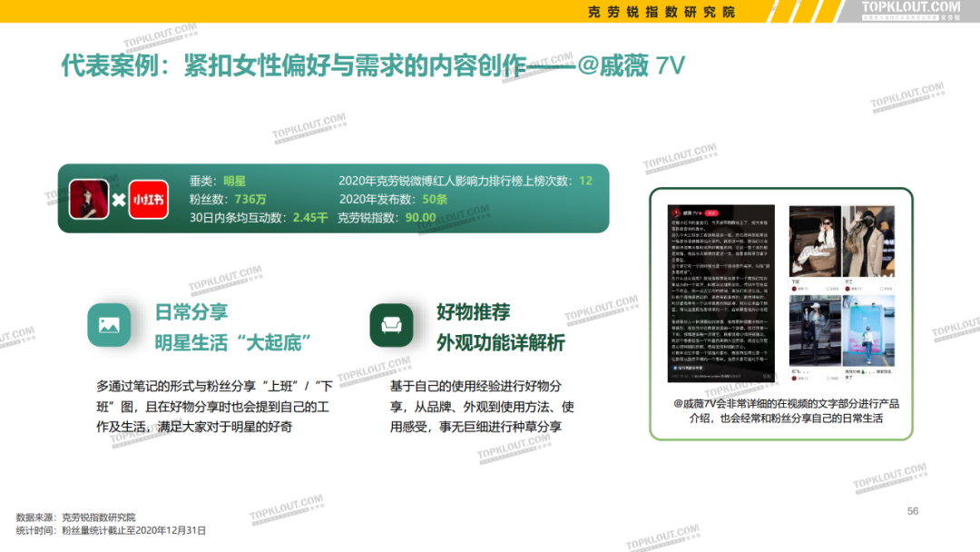Click the 统计时间 footnote line

111,530
